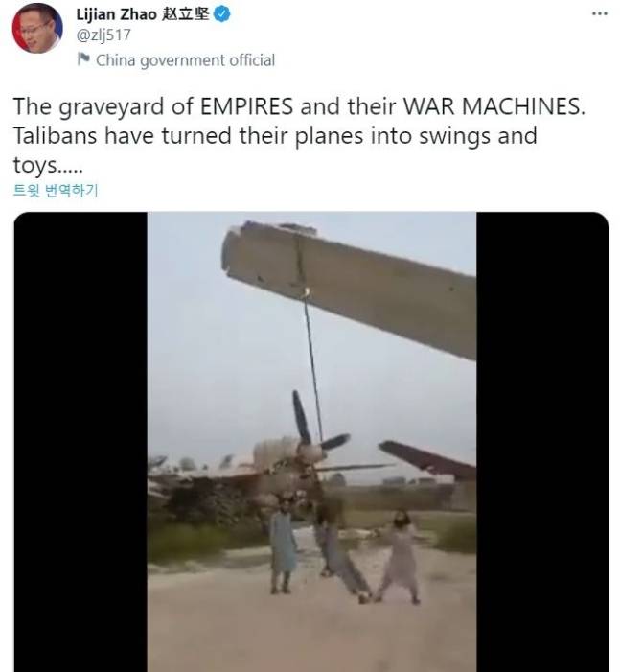Click the words WAR MACHINES in tweet
Viewport: 620px width, 672px height.
tap(494, 106)
